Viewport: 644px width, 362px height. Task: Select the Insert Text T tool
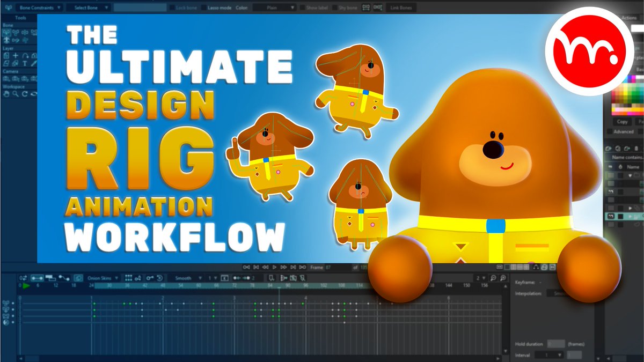coord(25,63)
